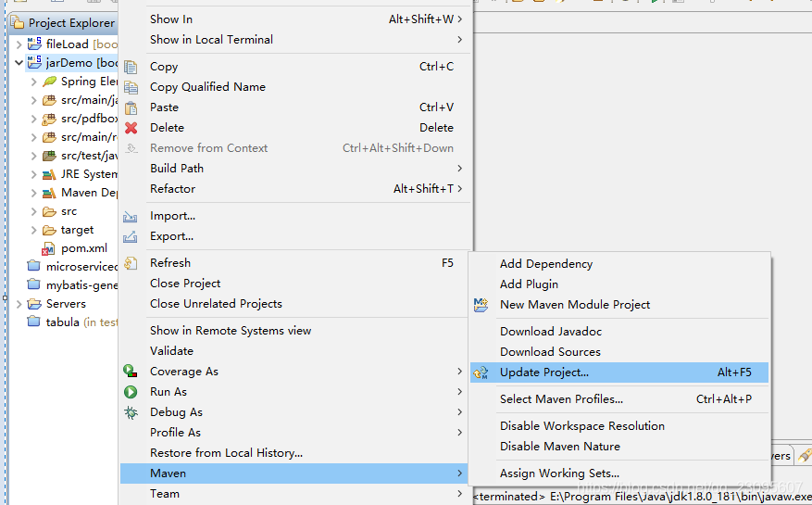
Task: Open the Profile As submenu
Action: coord(295,433)
